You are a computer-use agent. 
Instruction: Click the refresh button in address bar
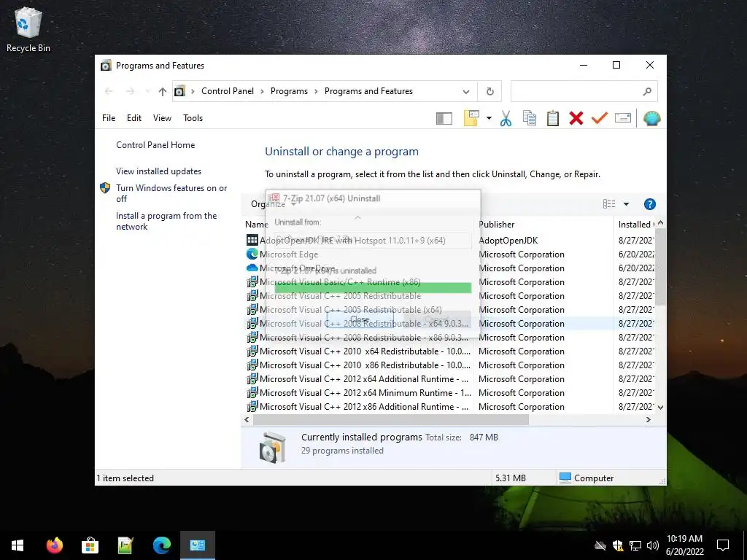(x=489, y=91)
